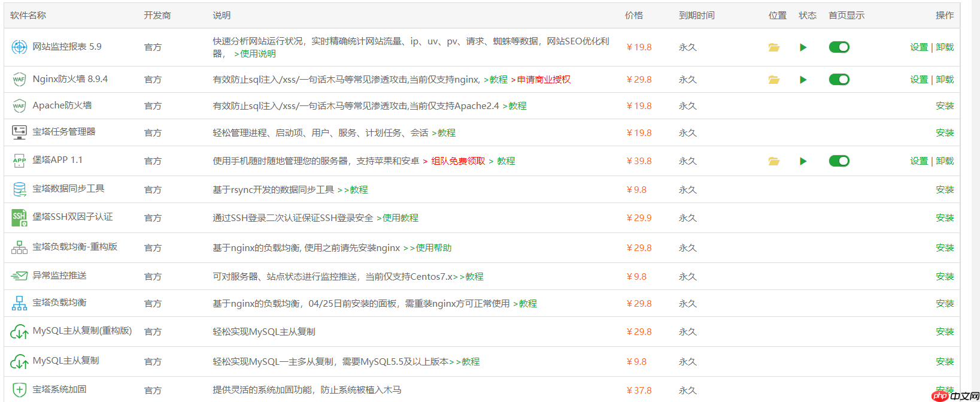Click the 首页显示 column header

pos(846,16)
